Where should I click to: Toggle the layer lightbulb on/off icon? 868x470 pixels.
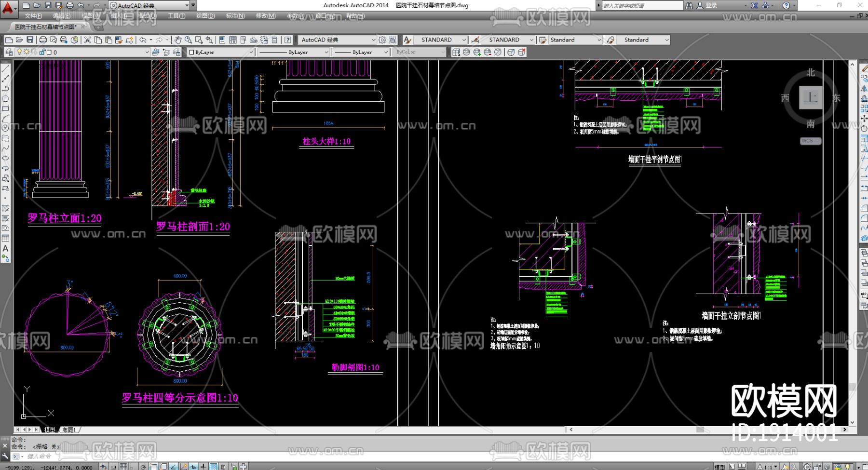(19, 52)
